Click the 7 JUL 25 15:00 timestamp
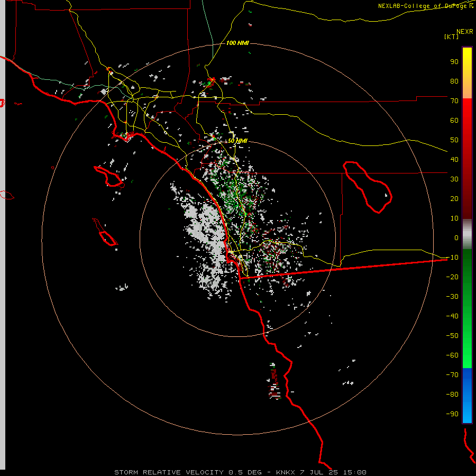Viewport: 476px width, 476px height. (333, 472)
